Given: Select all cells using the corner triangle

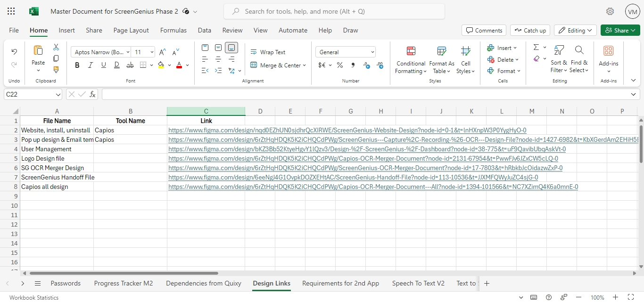Looking at the screenshot, I should coord(16,112).
